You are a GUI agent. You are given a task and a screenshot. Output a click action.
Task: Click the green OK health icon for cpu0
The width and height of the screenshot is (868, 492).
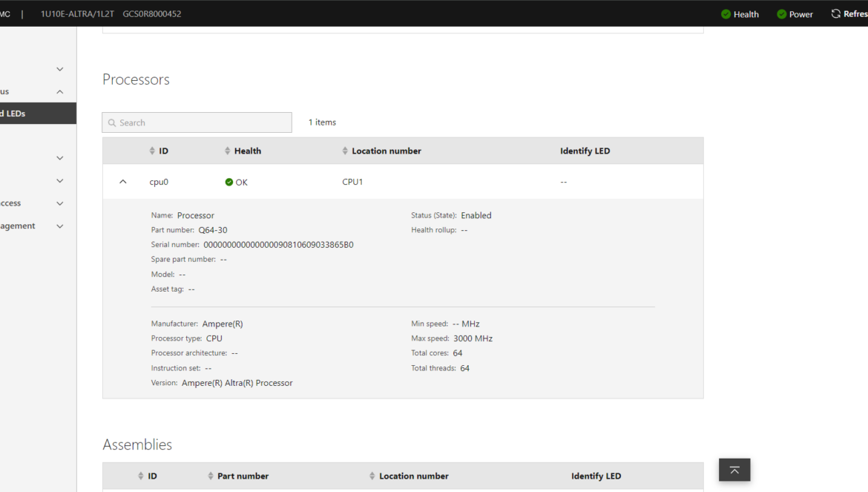(228, 182)
